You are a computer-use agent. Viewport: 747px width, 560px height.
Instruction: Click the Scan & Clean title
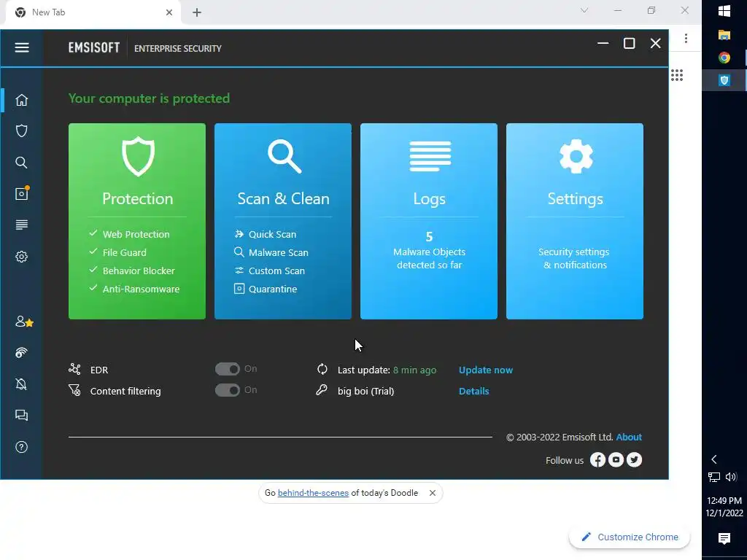point(284,198)
